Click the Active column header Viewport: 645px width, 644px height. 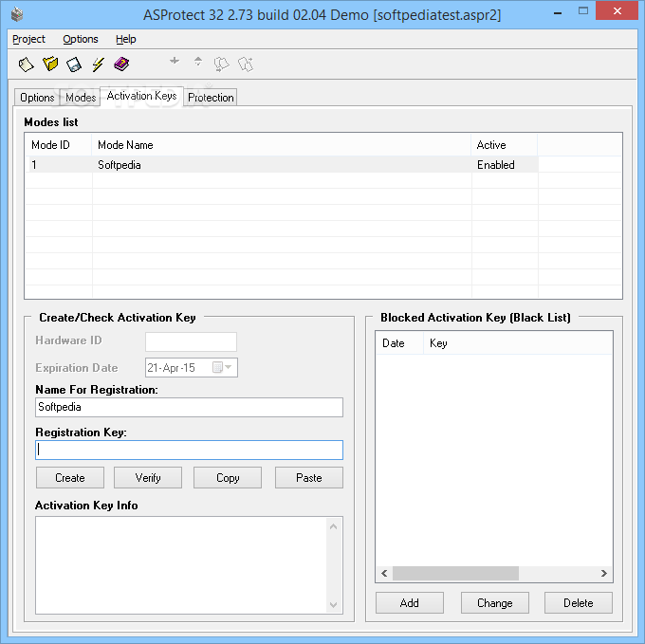[x=504, y=145]
